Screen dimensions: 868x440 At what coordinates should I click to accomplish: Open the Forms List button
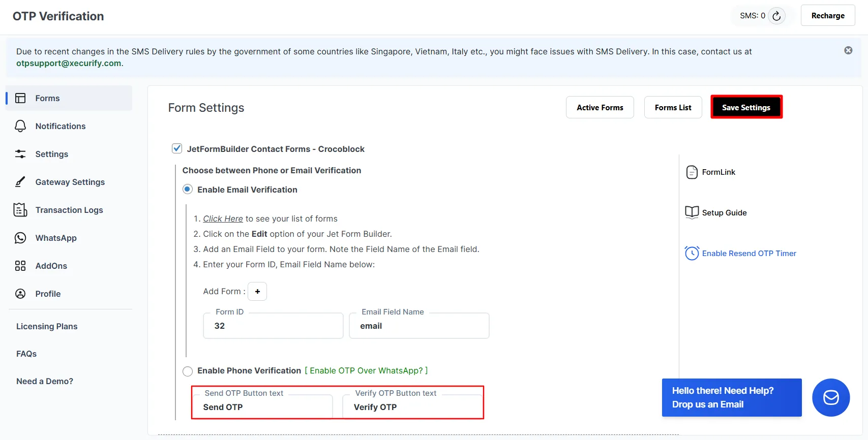(673, 107)
